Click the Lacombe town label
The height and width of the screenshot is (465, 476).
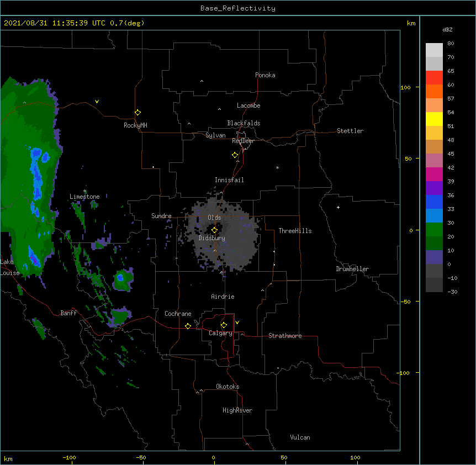click(248, 105)
